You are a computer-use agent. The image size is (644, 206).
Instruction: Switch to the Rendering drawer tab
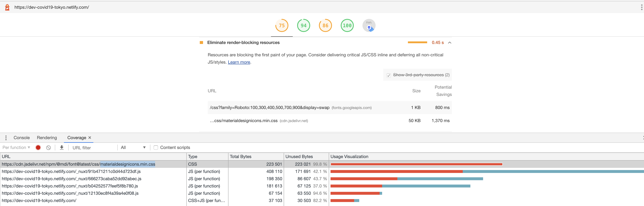47,138
